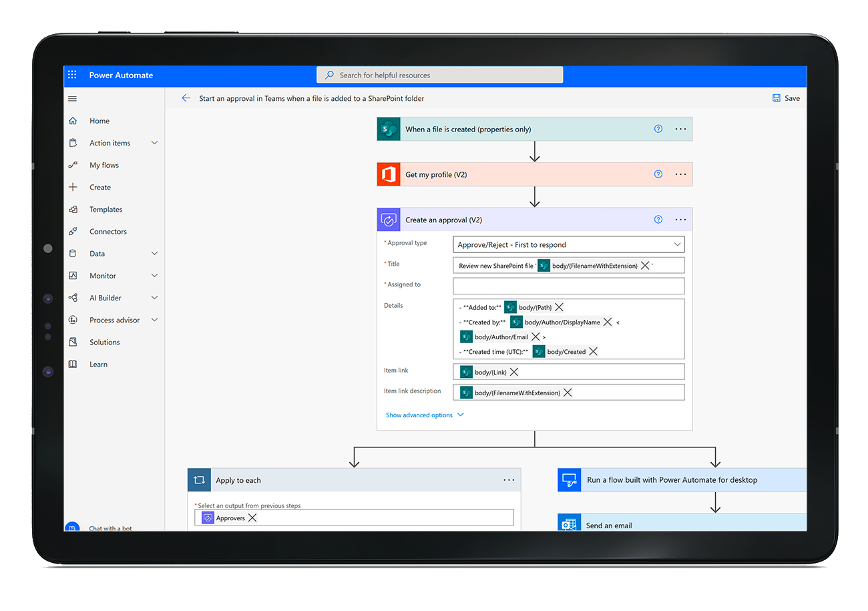Image resolution: width=868 pixels, height=611 pixels.
Task: Go to My flows
Action: pos(104,165)
